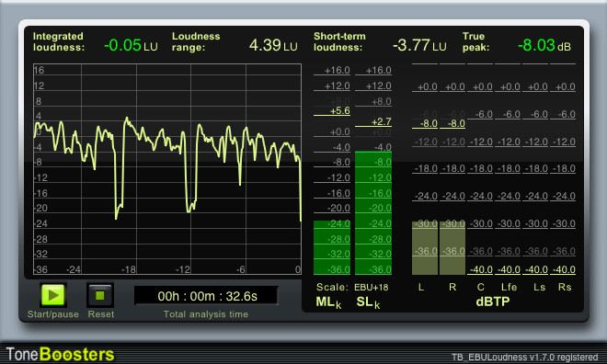607x364 pixels.
Task: Click the total analysis time display
Action: pos(206,296)
